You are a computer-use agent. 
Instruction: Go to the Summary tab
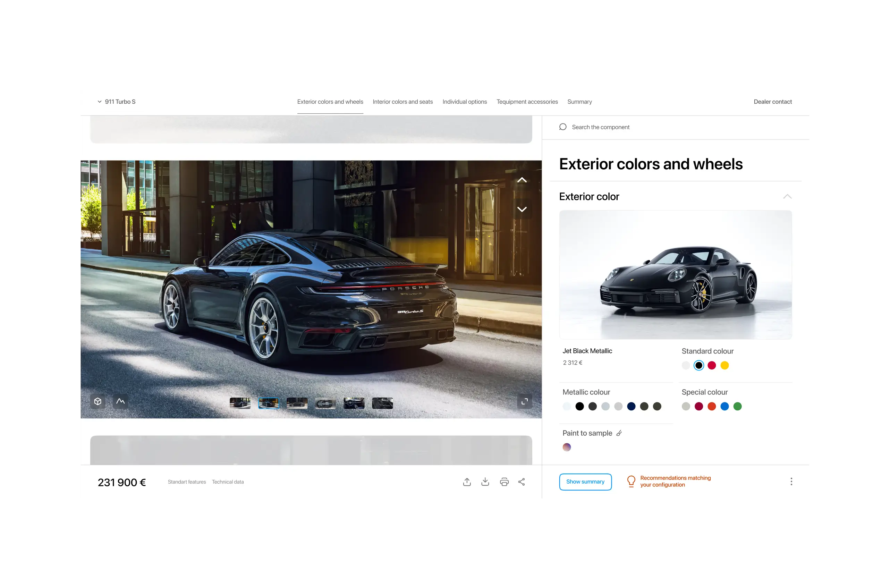click(x=579, y=102)
